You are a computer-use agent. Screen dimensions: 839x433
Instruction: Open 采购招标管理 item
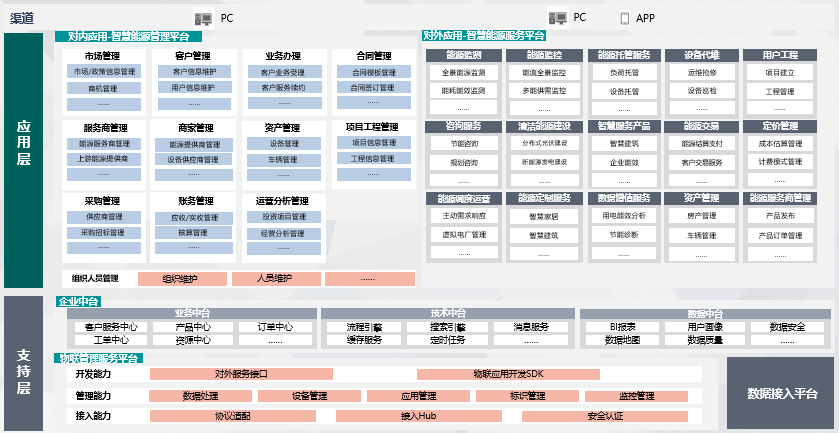[x=104, y=233]
